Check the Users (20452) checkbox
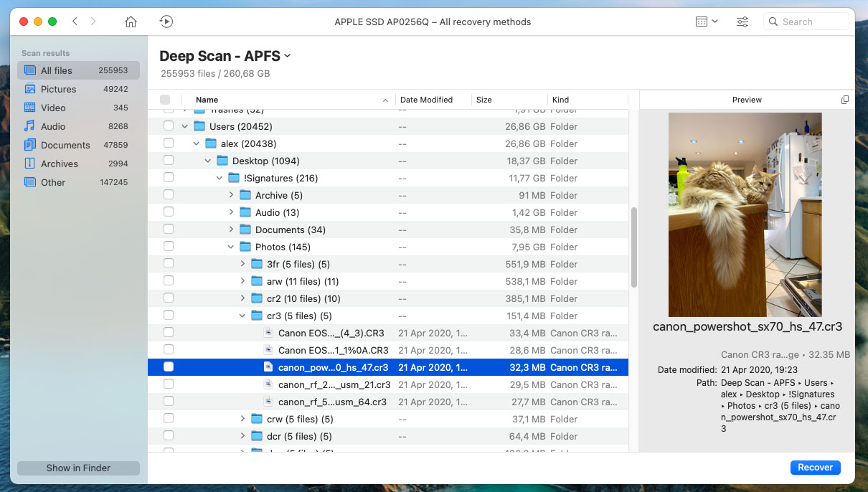 click(x=168, y=126)
